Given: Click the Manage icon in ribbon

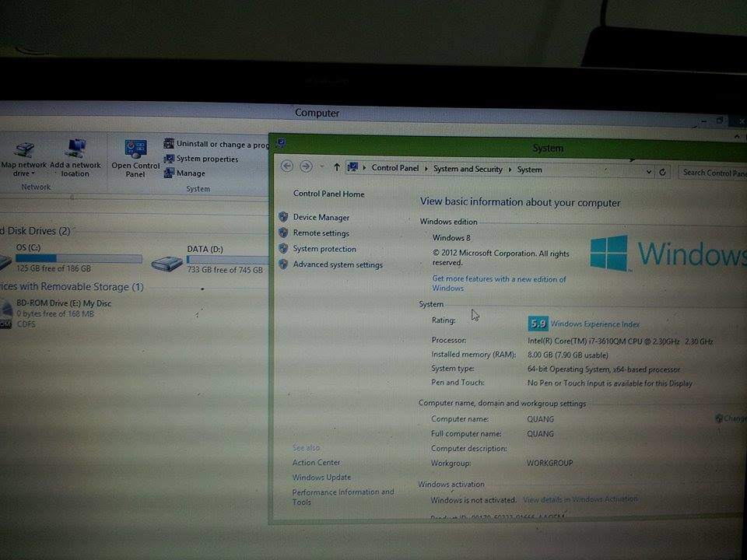Looking at the screenshot, I should point(169,173).
